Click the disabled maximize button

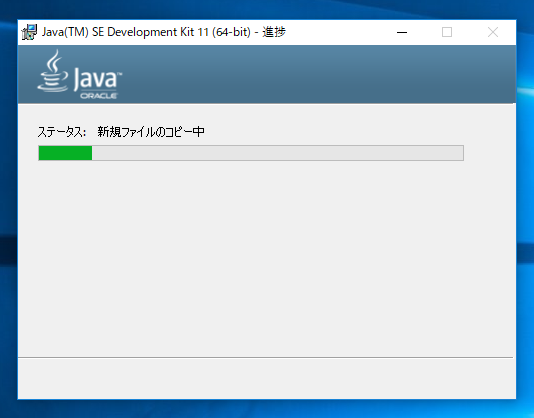[447, 32]
